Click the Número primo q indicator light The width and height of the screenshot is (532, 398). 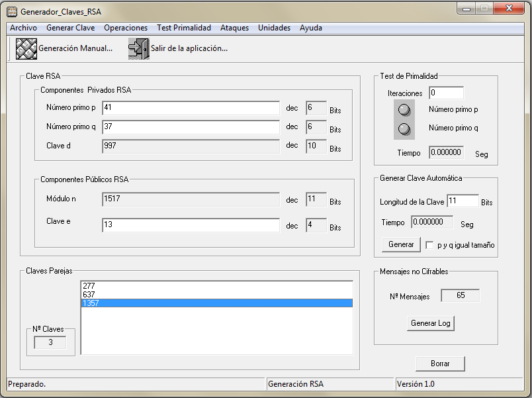(404, 128)
